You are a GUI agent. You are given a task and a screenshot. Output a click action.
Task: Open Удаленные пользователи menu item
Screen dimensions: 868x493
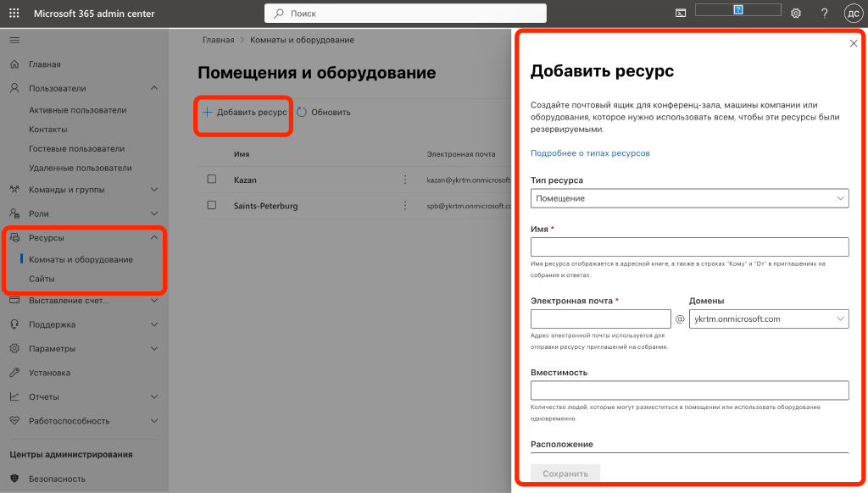81,168
